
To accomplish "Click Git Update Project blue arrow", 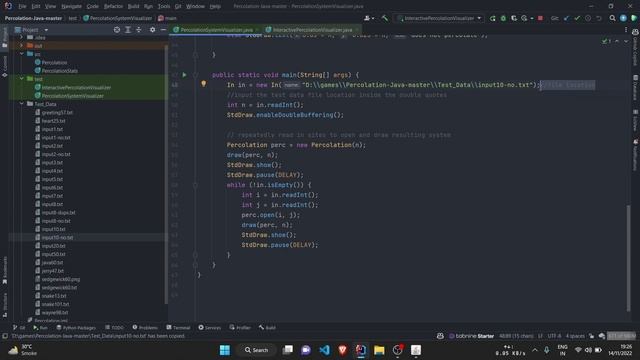I will 567,18.
